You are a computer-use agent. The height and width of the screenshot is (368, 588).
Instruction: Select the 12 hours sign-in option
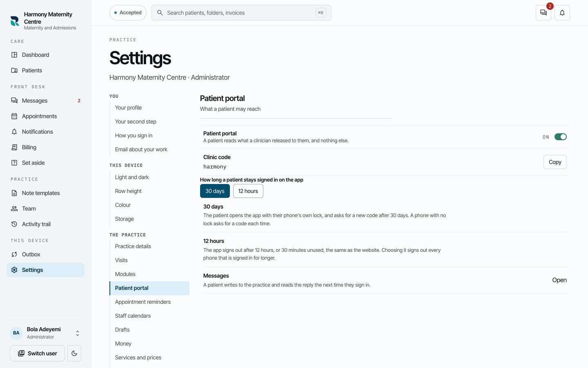(x=248, y=191)
